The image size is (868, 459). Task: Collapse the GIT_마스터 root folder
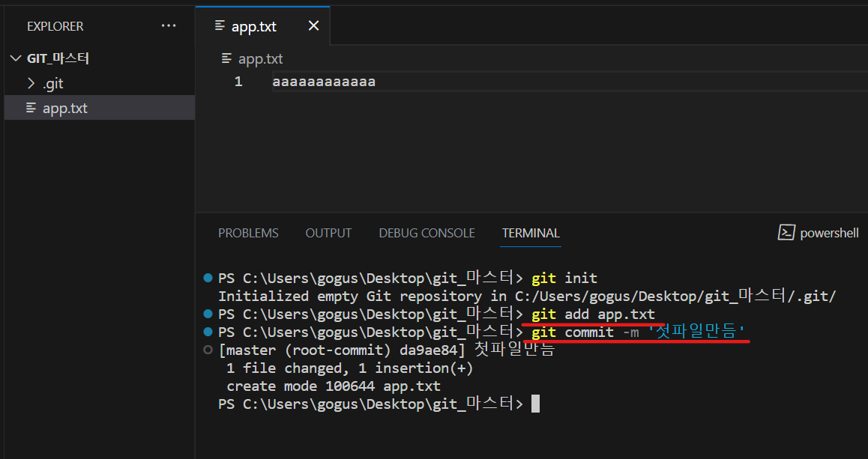(16, 58)
